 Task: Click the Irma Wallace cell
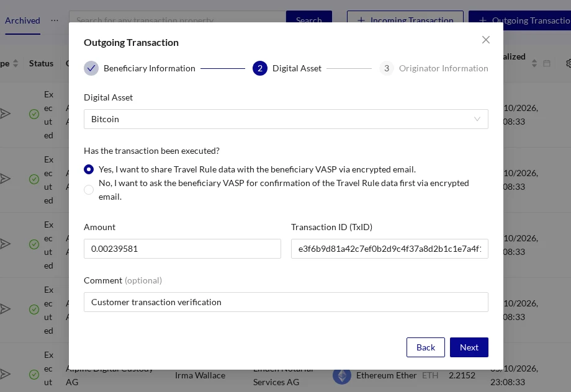[x=200, y=375]
